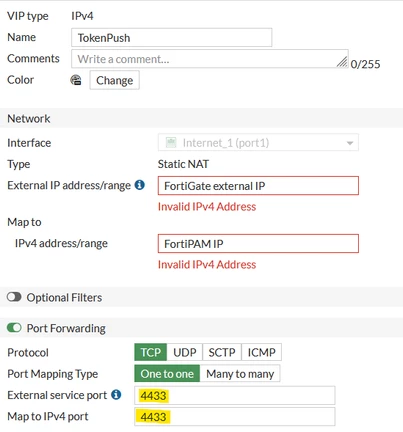Click the info icon beside External IP address/range
Screen dimensions: 403x432
click(140, 185)
